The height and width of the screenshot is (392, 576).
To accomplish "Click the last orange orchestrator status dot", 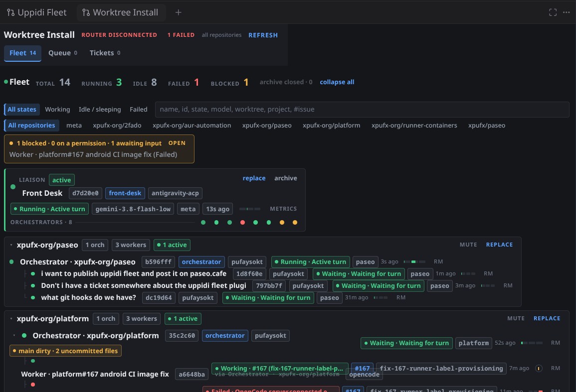I will pyautogui.click(x=295, y=223).
